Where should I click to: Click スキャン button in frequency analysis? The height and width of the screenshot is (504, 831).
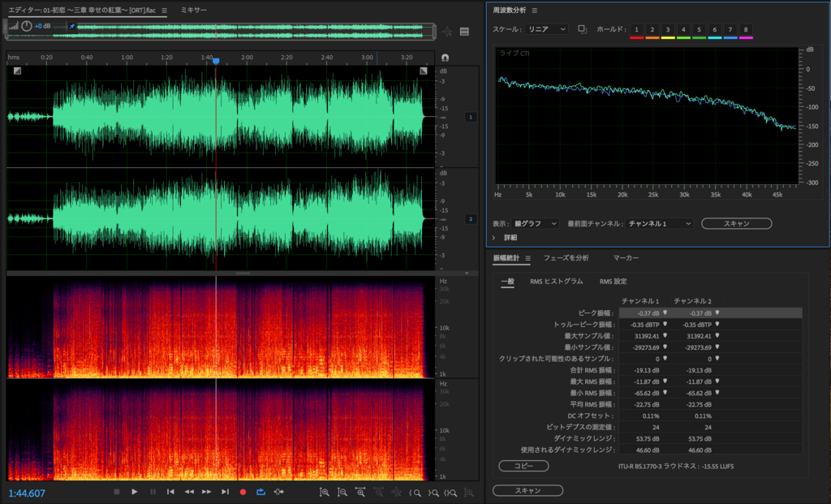(x=736, y=224)
